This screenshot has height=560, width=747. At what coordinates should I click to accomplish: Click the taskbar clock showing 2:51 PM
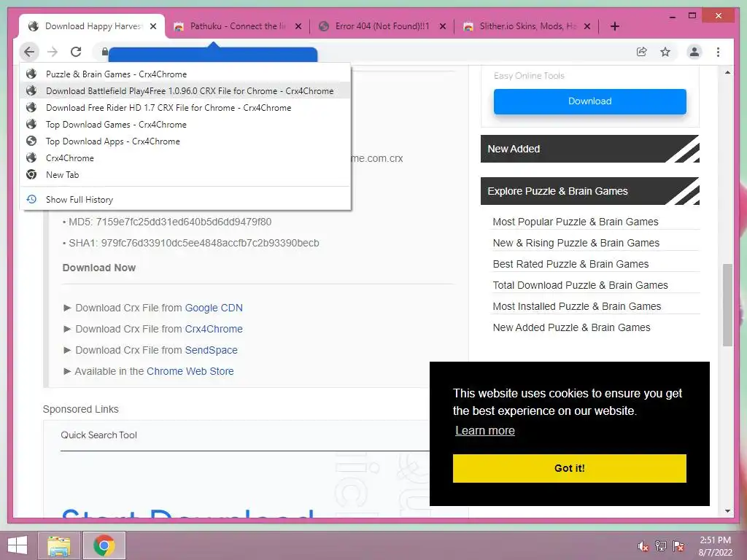click(715, 546)
